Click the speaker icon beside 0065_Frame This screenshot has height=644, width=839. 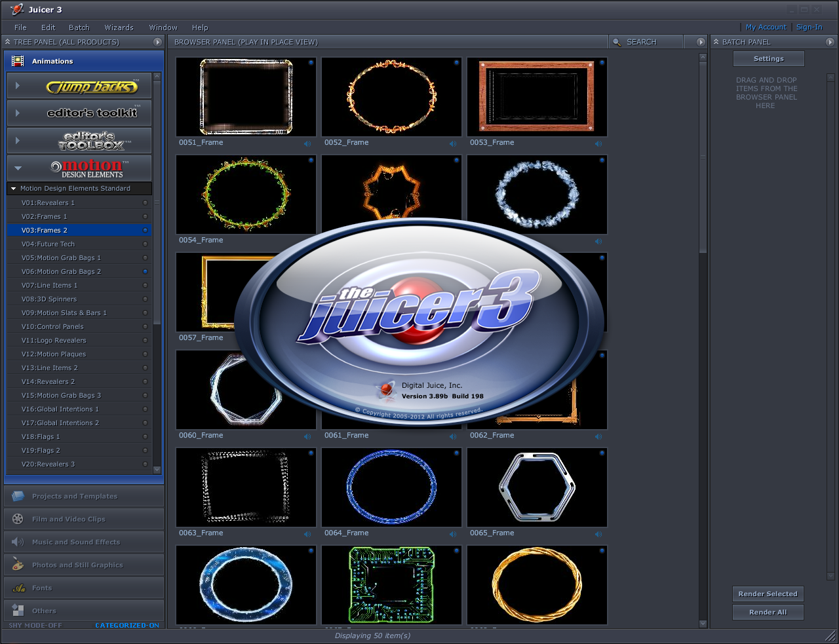(x=598, y=534)
